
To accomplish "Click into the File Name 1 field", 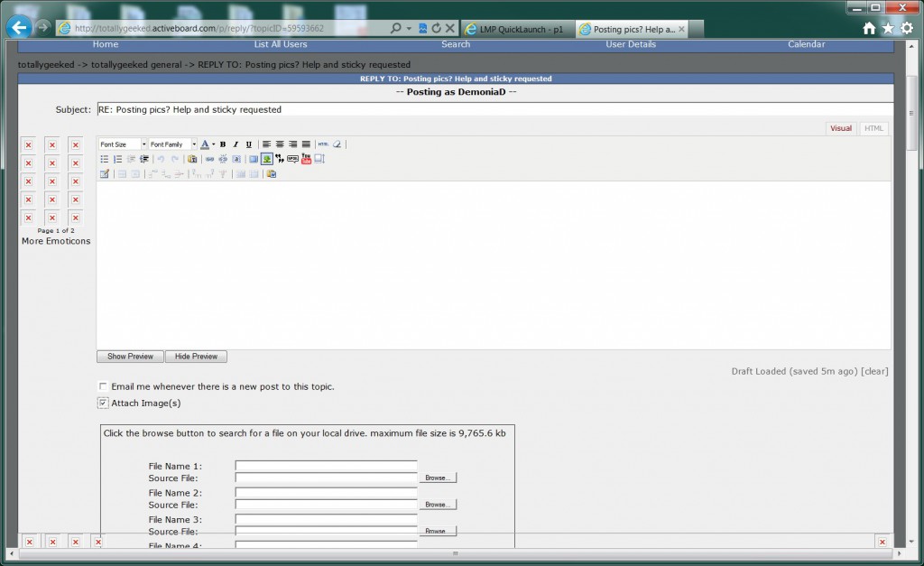I will (326, 466).
